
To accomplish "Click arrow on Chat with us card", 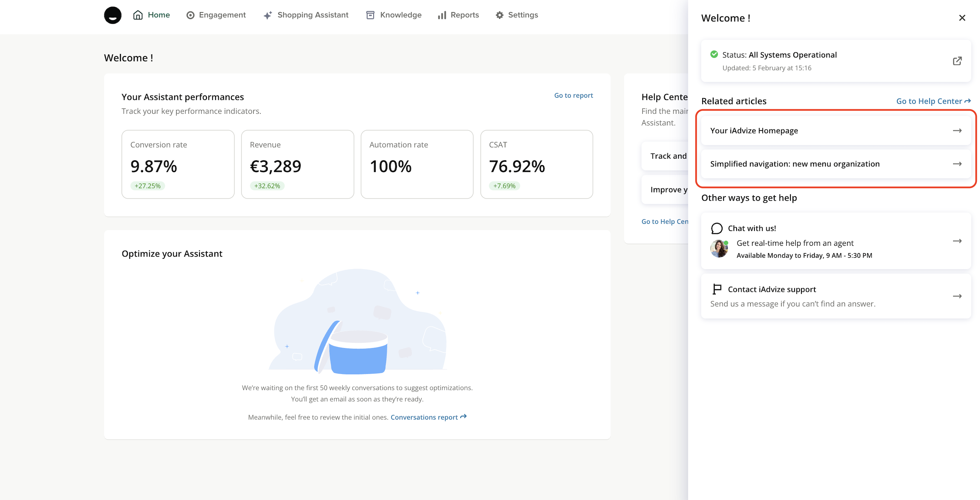I will click(x=957, y=241).
